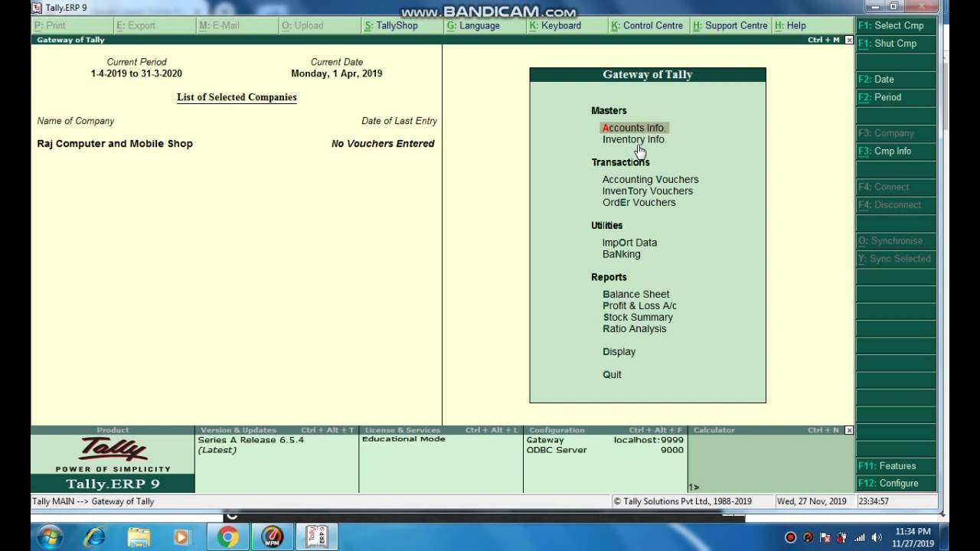Click O: Synchronise button

pyautogui.click(x=895, y=241)
